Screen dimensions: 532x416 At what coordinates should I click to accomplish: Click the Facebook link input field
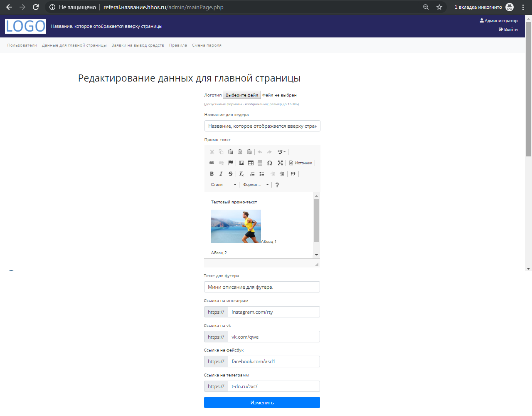[x=274, y=362]
